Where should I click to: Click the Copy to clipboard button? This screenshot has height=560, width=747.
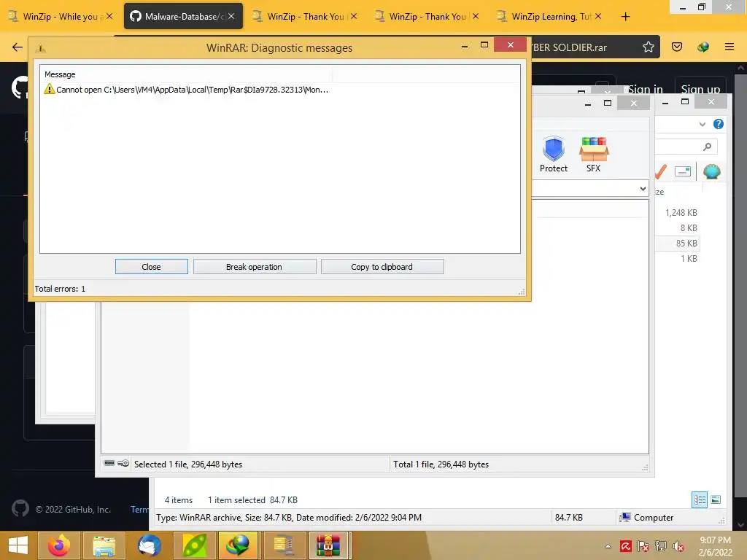pyautogui.click(x=382, y=267)
